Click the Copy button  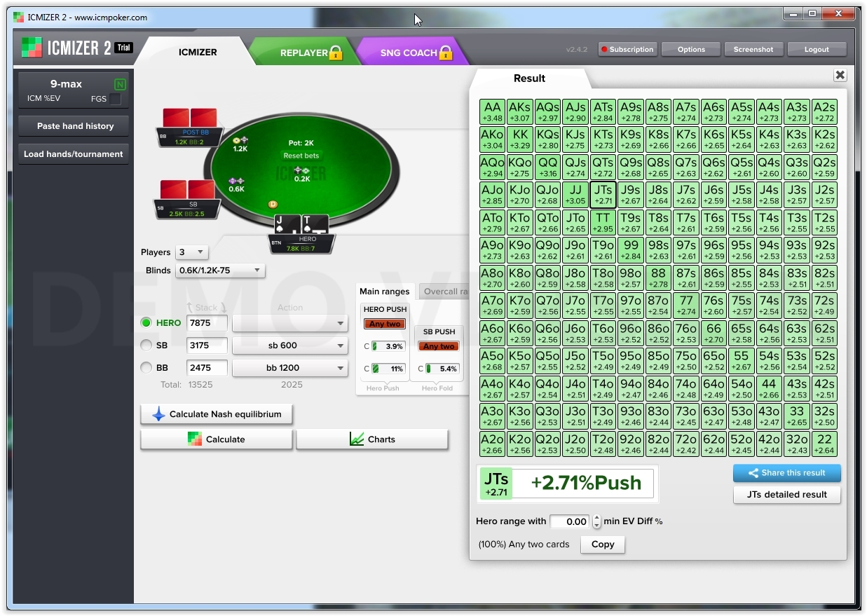pos(603,545)
